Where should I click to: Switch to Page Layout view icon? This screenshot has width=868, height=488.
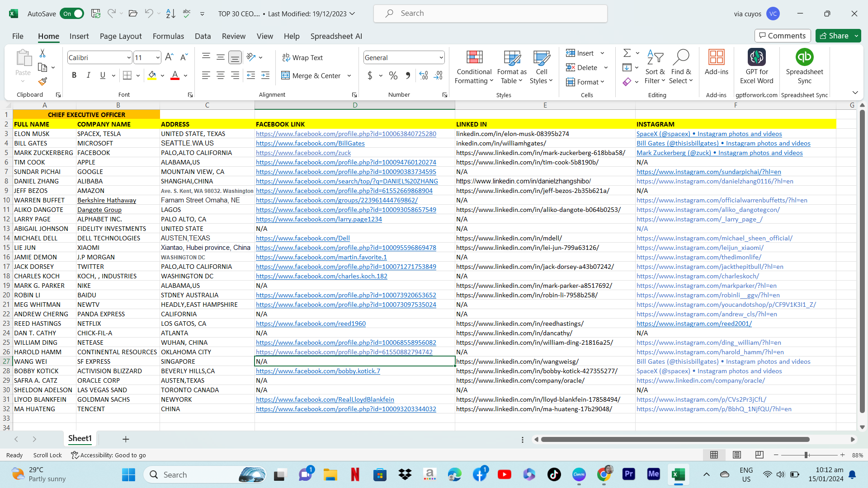[x=737, y=455]
